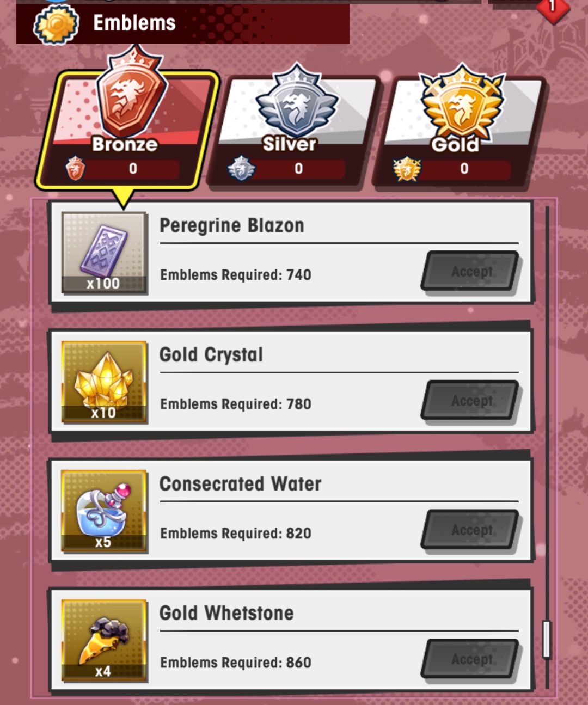This screenshot has height=705, width=588.
Task: Click the Gold Crystal reward title
Action: (211, 355)
